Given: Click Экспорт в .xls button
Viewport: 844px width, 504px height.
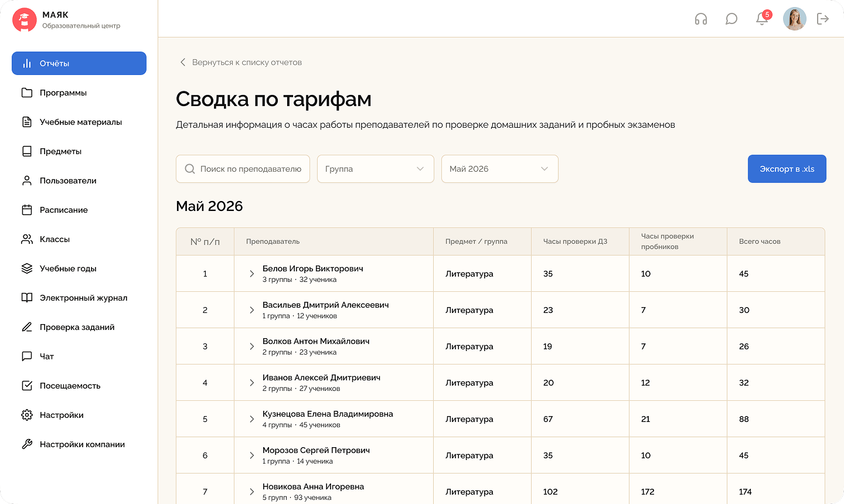Looking at the screenshot, I should tap(787, 169).
